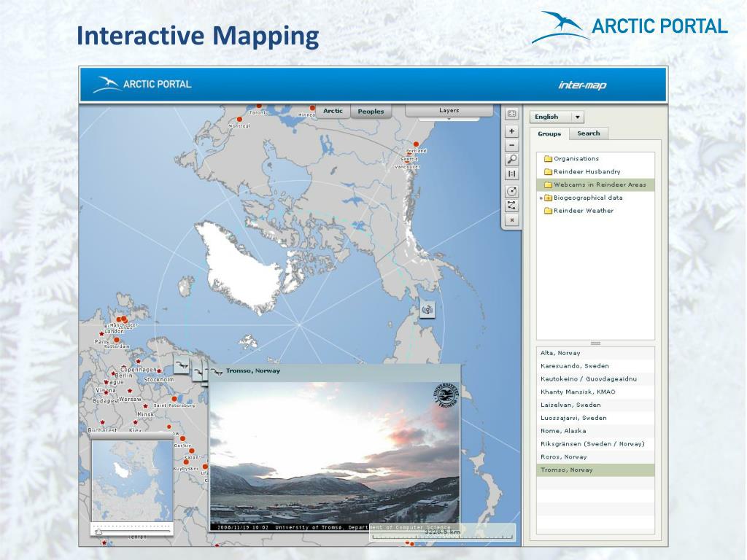Click the Copenhagen city label on map
Viewport: 747px width, 560px height.
[x=138, y=370]
